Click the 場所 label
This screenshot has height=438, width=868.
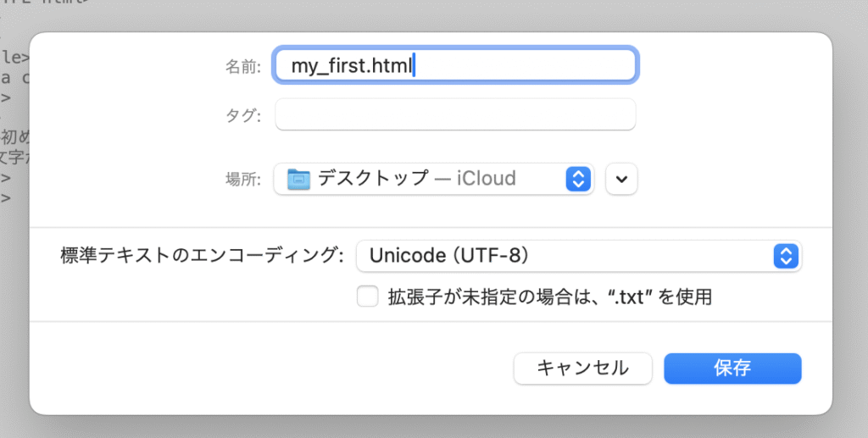(x=242, y=179)
